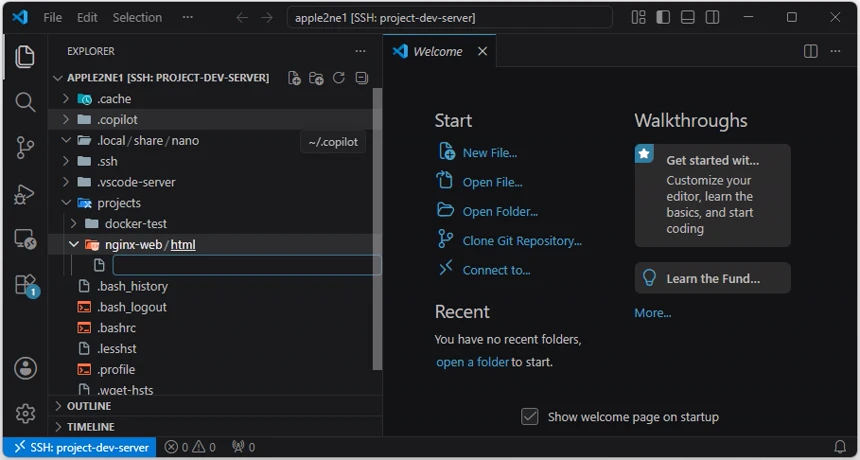Click the Customize Layout icon
Viewport: 860px width, 460px height.
pos(638,18)
